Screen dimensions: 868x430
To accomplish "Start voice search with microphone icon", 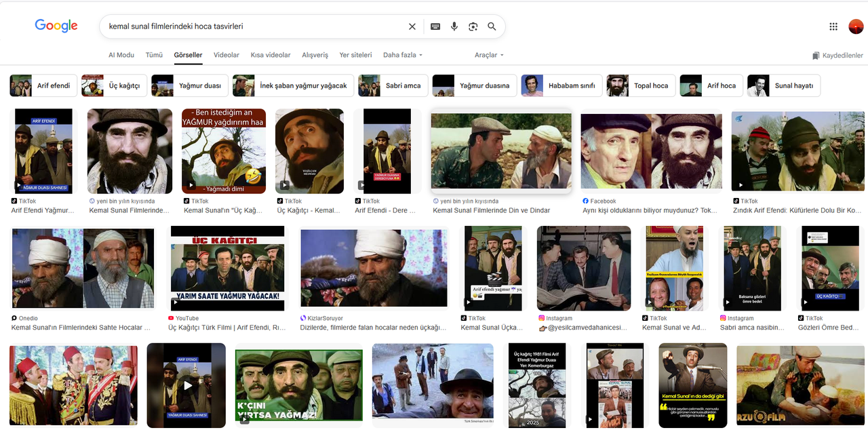I will pyautogui.click(x=454, y=26).
